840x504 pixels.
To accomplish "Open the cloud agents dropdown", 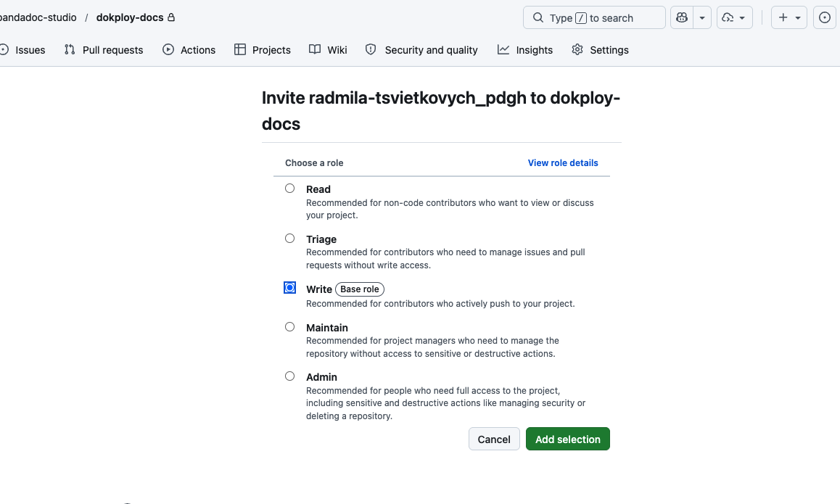I will pos(734,17).
